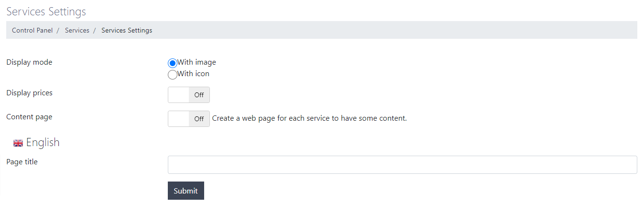The height and width of the screenshot is (205, 644).
Task: Click the "With image" label text
Action: pos(196,62)
